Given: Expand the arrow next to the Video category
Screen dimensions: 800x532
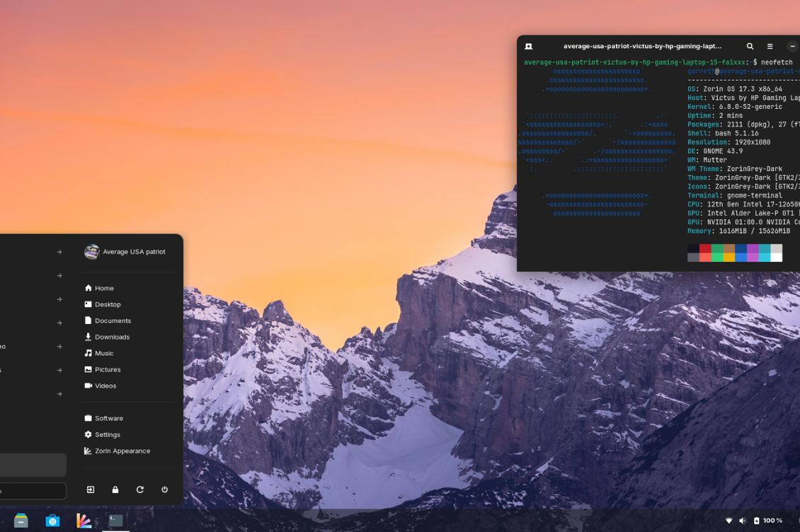Looking at the screenshot, I should point(58,346).
